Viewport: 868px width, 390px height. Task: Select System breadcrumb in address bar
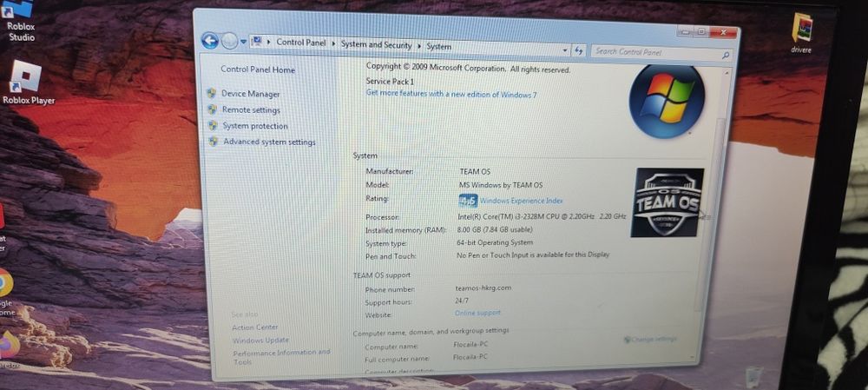coord(439,47)
